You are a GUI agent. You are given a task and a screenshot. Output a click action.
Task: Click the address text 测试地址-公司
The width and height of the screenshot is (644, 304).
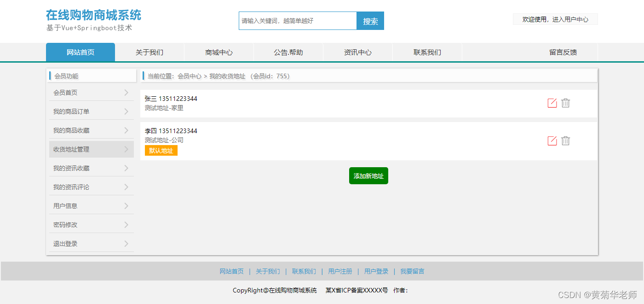tap(164, 140)
